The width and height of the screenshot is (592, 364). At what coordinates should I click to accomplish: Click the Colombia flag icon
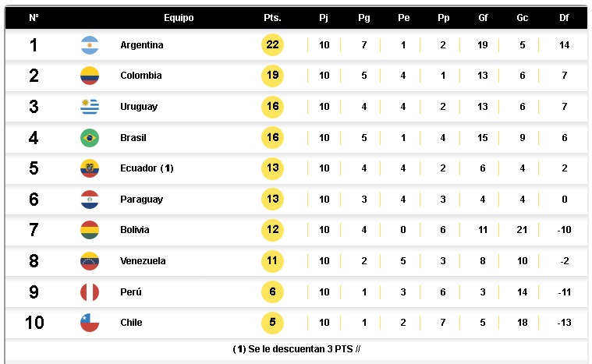[x=90, y=76]
